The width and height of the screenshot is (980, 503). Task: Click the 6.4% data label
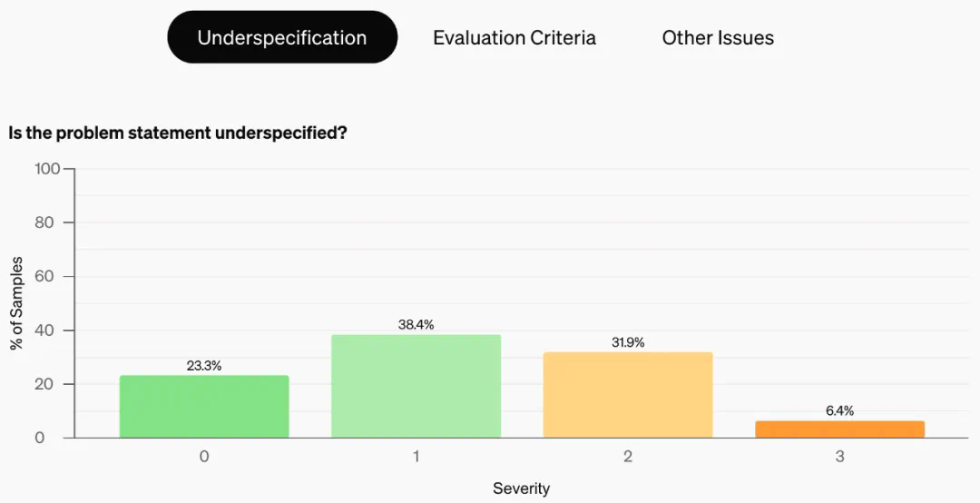pyautogui.click(x=839, y=411)
